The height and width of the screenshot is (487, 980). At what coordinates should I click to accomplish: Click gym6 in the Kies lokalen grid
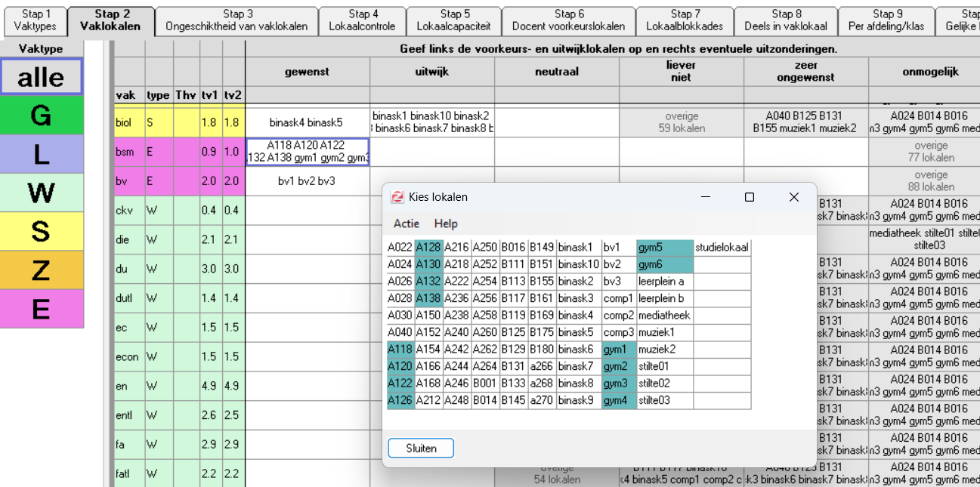pyautogui.click(x=665, y=264)
